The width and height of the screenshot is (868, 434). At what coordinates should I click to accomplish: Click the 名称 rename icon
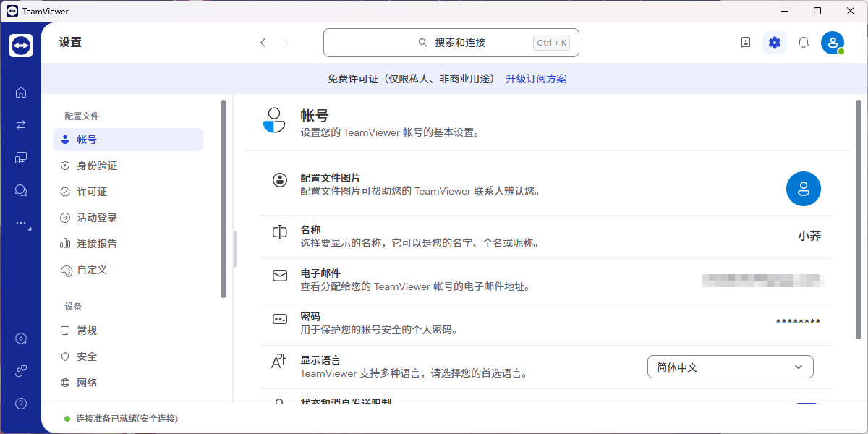pyautogui.click(x=280, y=232)
